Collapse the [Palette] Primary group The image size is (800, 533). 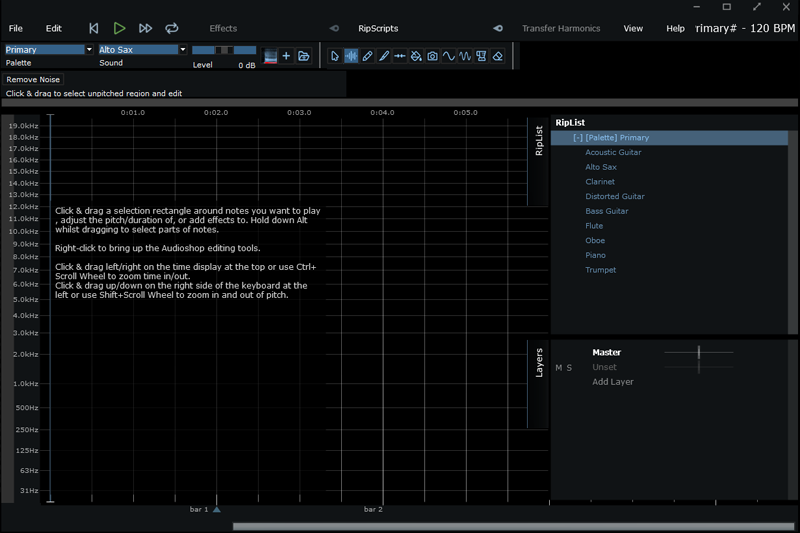578,138
